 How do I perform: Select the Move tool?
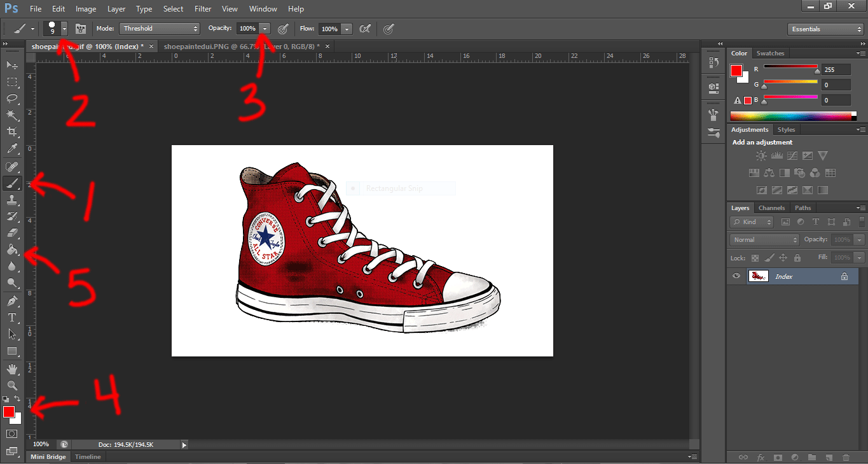[12, 66]
